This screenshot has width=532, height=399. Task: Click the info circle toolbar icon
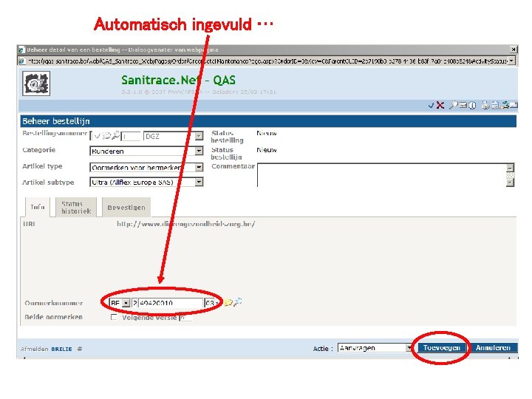coord(472,106)
